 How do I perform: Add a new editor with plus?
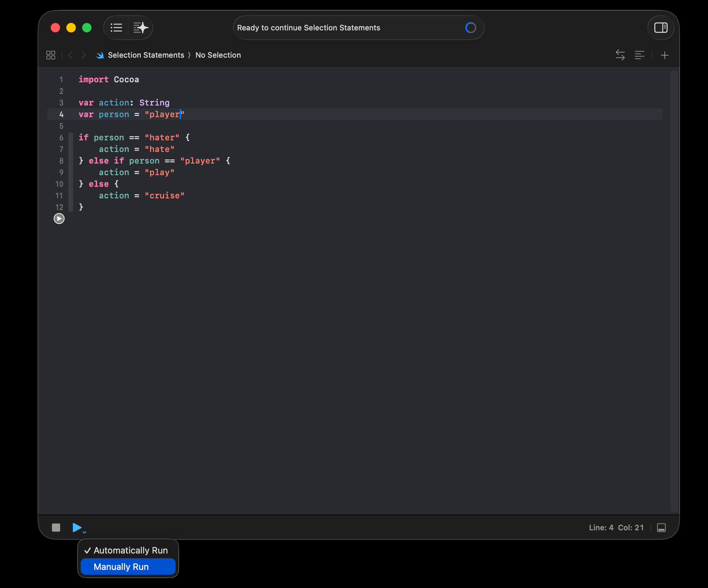[x=664, y=55]
